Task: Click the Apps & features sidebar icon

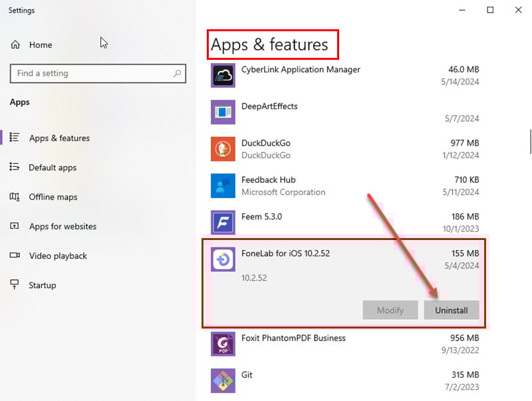Action: pos(14,137)
